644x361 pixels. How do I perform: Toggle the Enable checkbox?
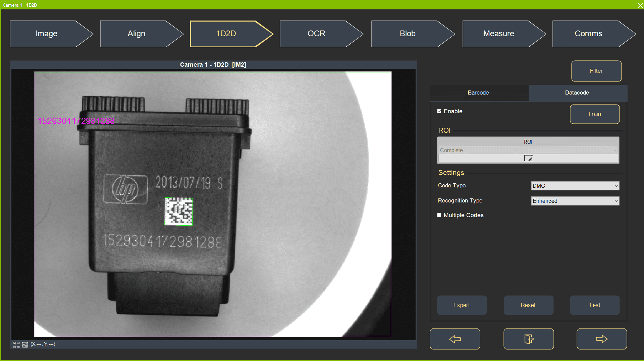[439, 111]
